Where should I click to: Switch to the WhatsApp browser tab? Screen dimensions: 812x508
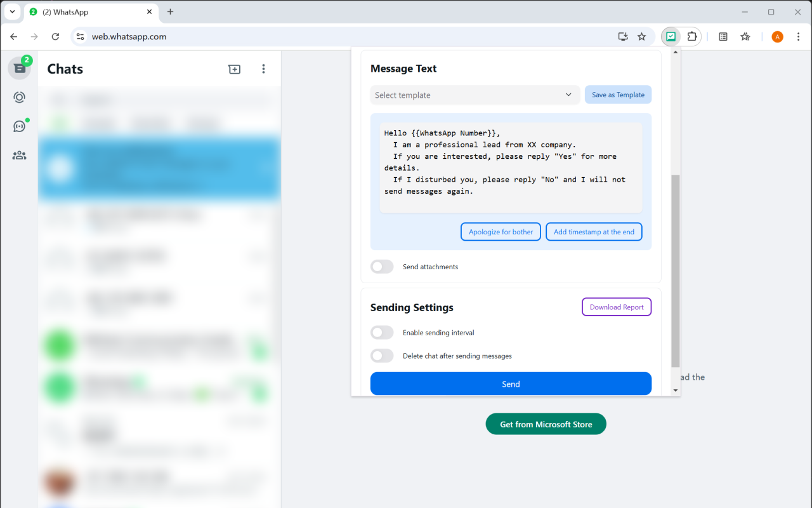89,11
